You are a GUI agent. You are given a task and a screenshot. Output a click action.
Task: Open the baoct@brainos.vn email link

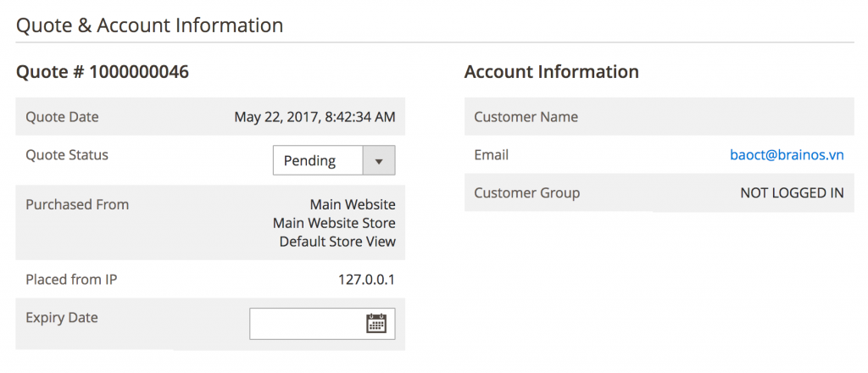[x=787, y=155]
